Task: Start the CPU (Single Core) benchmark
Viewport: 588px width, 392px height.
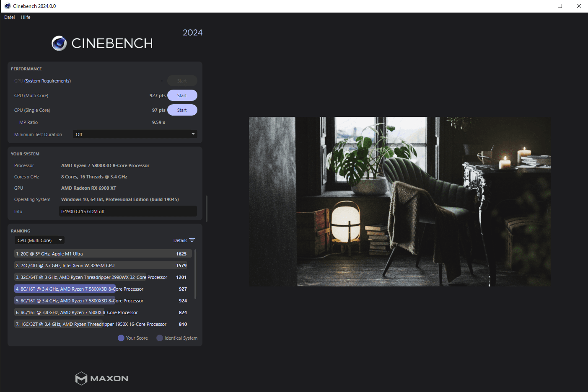Action: pos(182,110)
